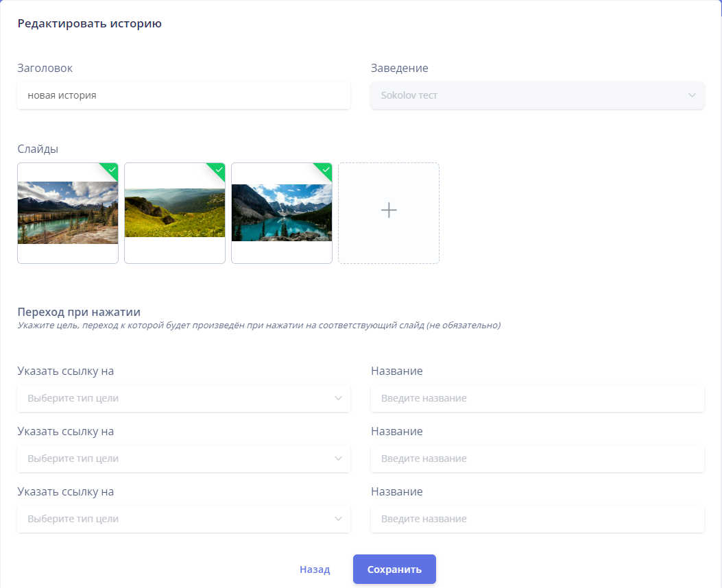Click green checkmark on first slide

click(x=112, y=169)
